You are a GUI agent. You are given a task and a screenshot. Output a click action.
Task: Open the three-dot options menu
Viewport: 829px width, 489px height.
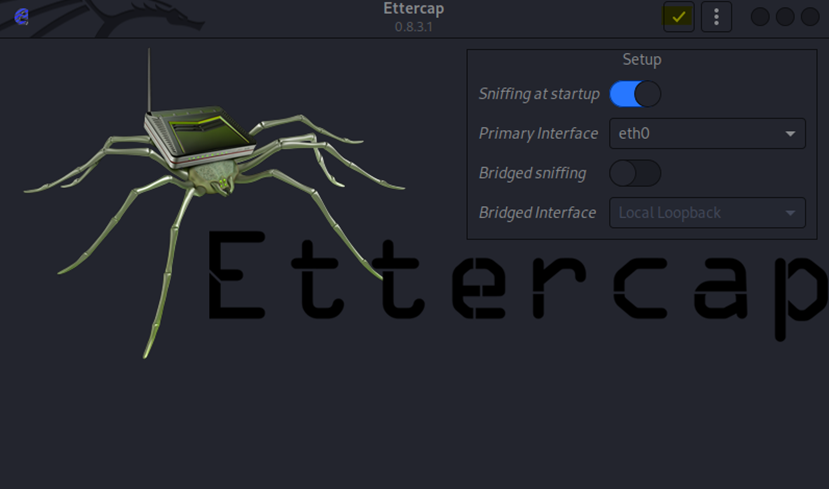coord(716,17)
